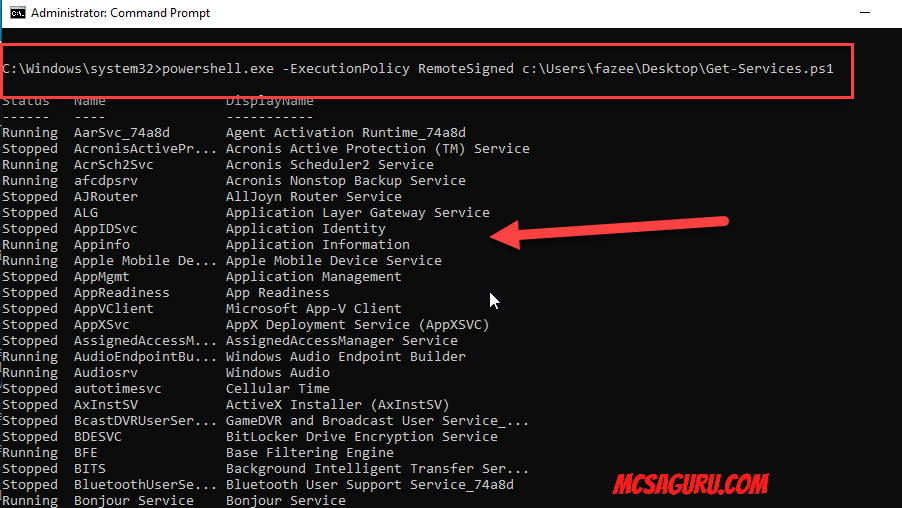
Task: Click 'Acronis Scheduler2 Service' text
Action: 330,165
